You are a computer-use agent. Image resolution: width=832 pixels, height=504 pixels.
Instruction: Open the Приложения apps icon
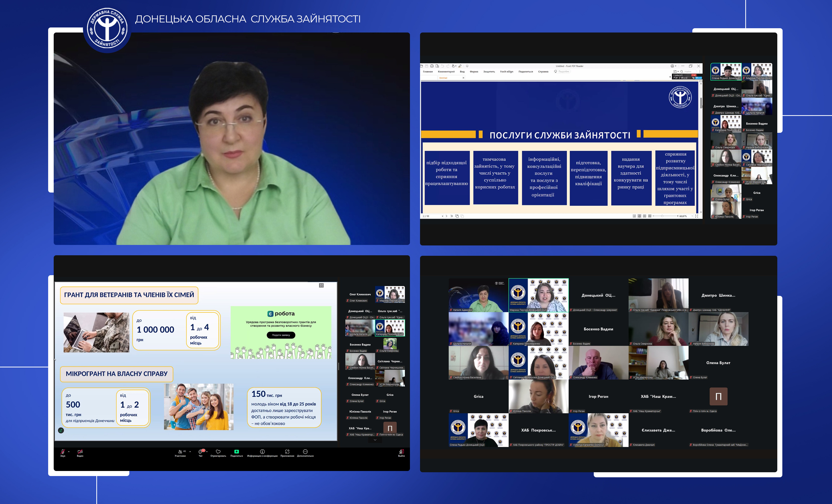tap(287, 452)
